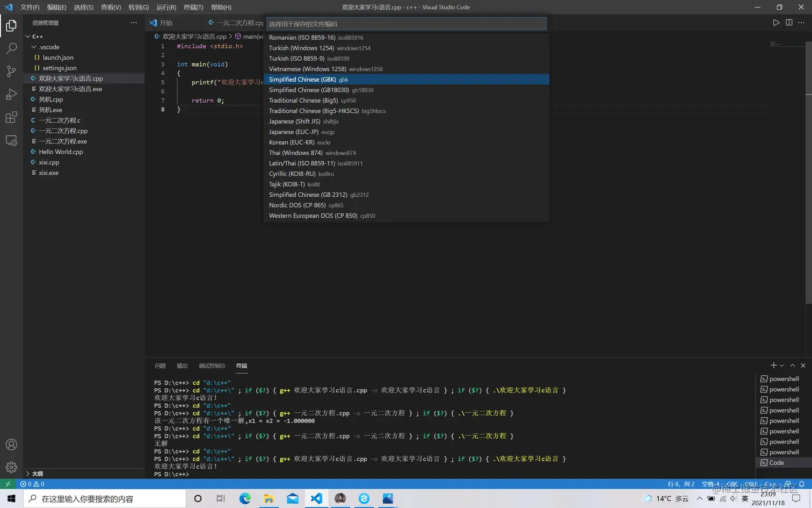Maximize the terminal panel with the up chevron
Viewport: 812px width, 508px height.
click(792, 366)
